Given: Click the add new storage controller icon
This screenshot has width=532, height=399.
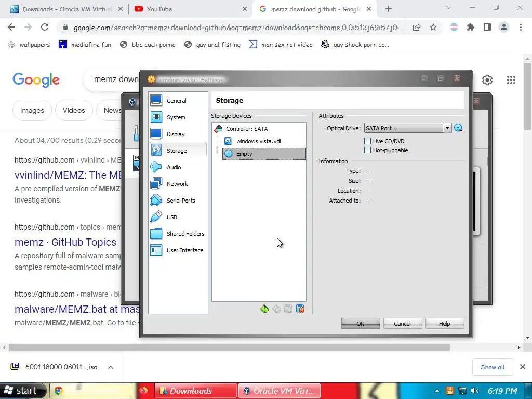Looking at the screenshot, I should pos(264,309).
